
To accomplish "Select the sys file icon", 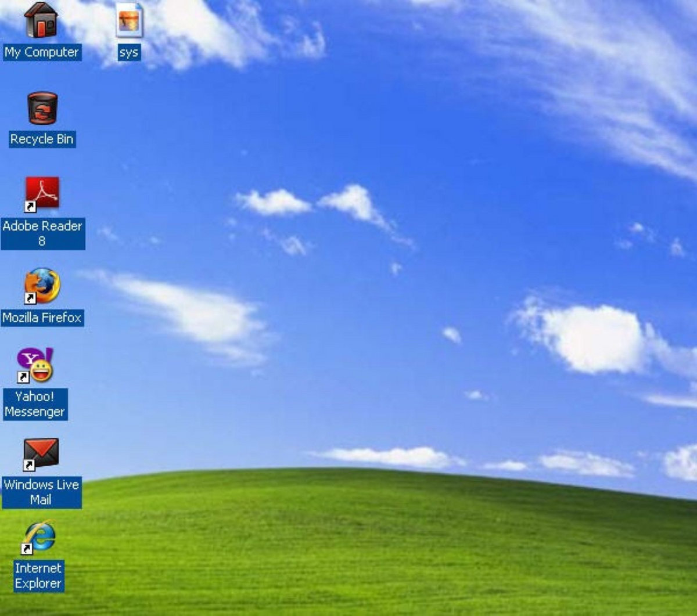I will tap(129, 20).
